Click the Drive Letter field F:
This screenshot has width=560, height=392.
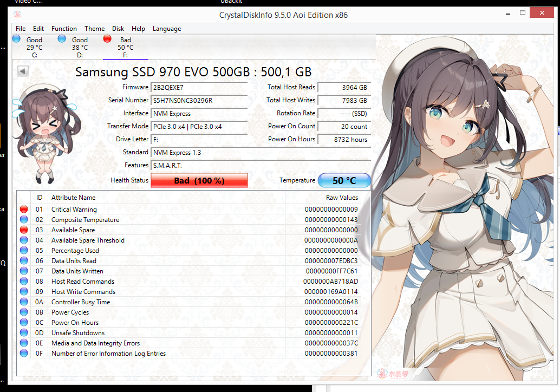pyautogui.click(x=199, y=139)
